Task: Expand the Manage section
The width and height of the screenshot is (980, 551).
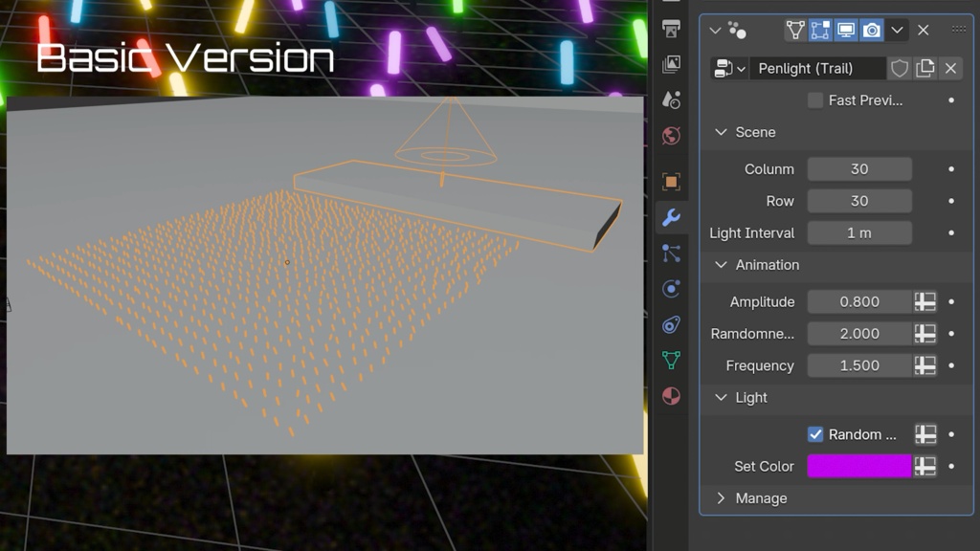Action: pyautogui.click(x=722, y=498)
